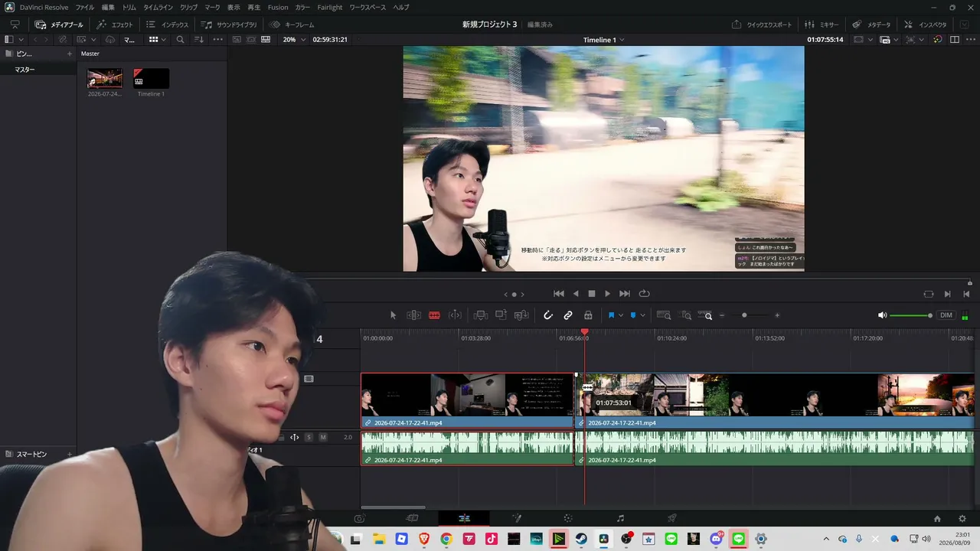
Task: Toggle timeline snapping magnet
Action: tap(548, 315)
